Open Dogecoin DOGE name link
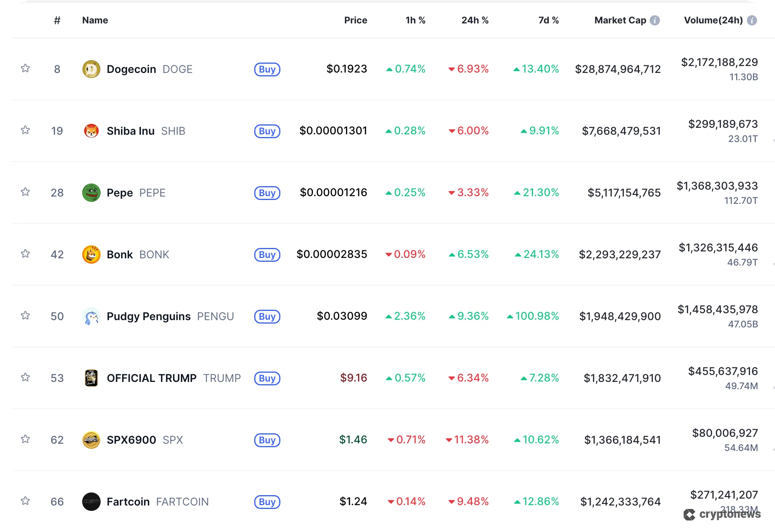The image size is (775, 532). (x=149, y=69)
